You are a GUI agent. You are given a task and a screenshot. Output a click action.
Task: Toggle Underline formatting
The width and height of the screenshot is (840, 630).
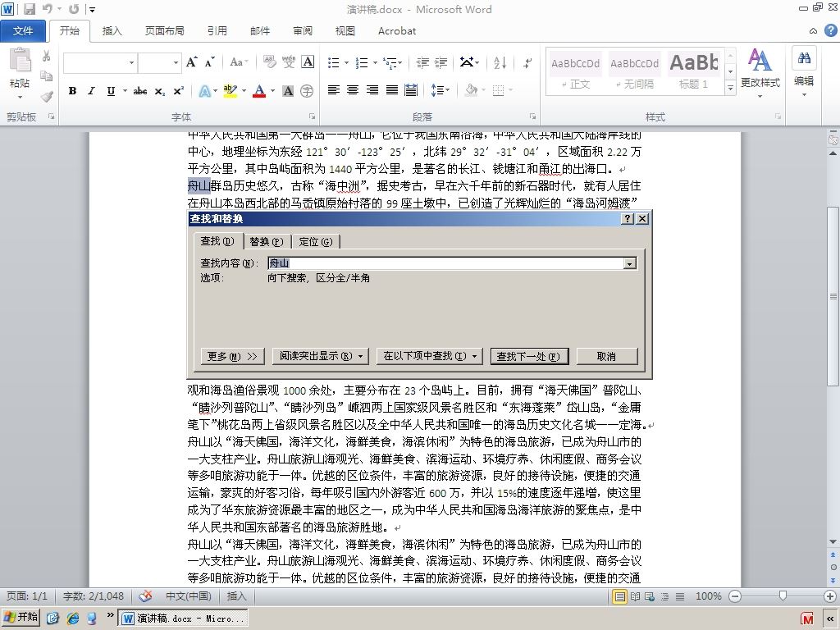click(111, 91)
